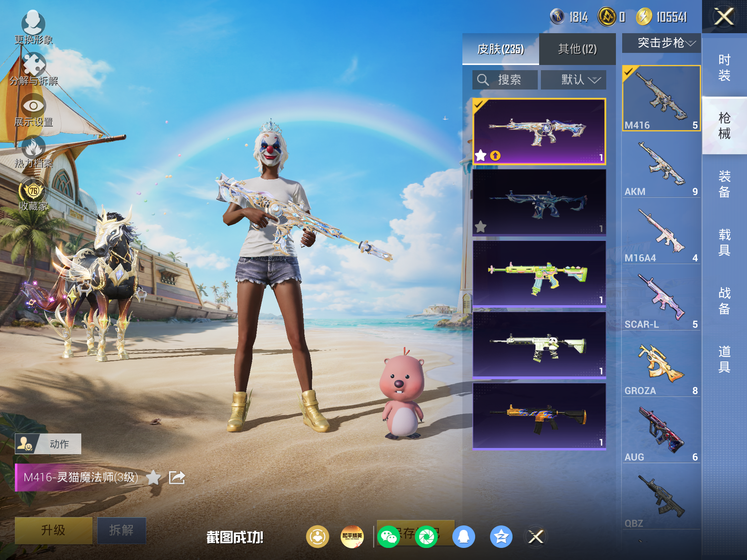Share to WeChat icon

[388, 537]
